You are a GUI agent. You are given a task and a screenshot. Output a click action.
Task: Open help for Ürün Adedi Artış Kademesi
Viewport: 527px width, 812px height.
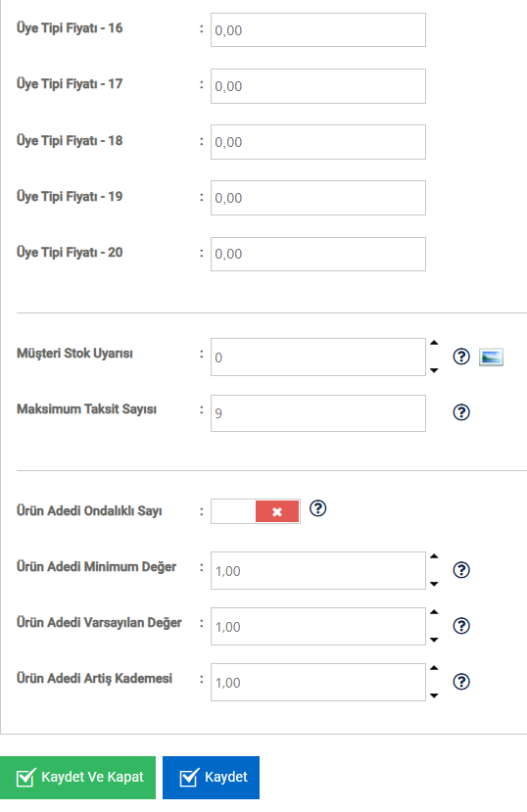pos(461,682)
